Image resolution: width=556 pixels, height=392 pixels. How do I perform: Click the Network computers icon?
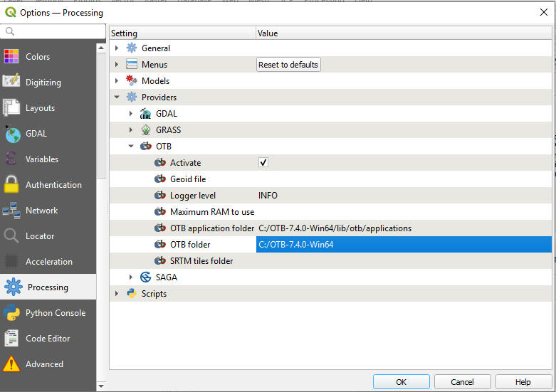click(x=11, y=210)
